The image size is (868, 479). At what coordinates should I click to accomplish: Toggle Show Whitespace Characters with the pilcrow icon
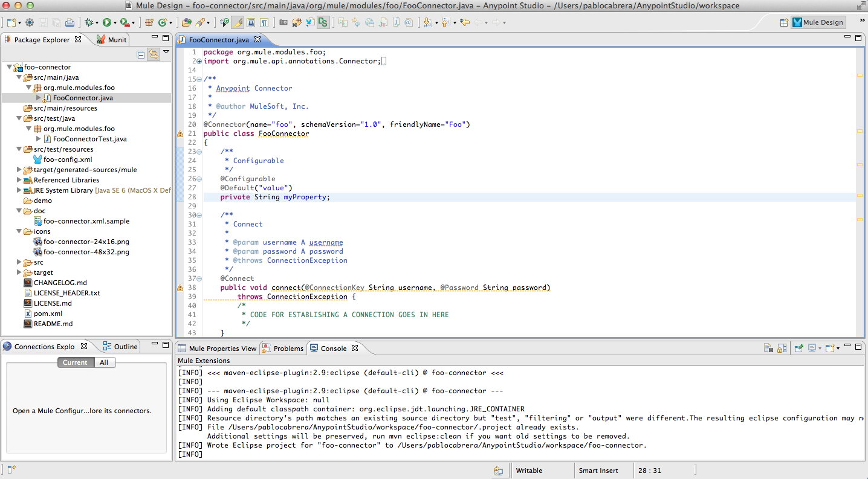click(x=264, y=22)
